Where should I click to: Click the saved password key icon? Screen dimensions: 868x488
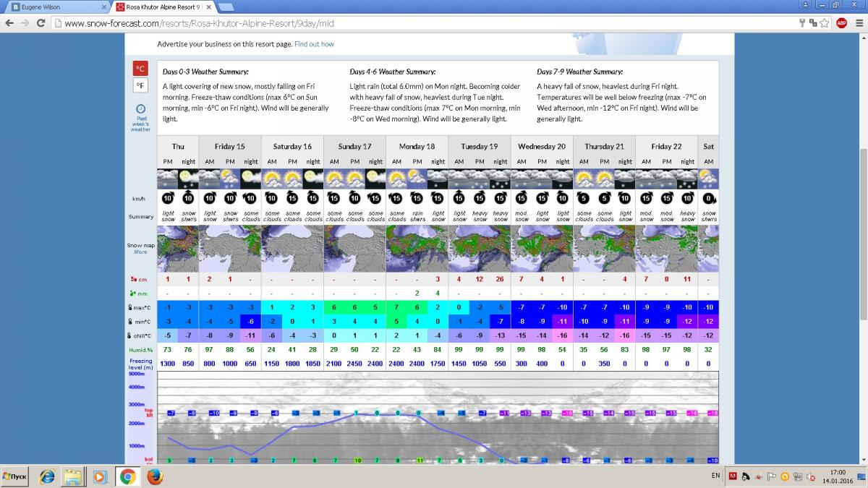pos(802,22)
